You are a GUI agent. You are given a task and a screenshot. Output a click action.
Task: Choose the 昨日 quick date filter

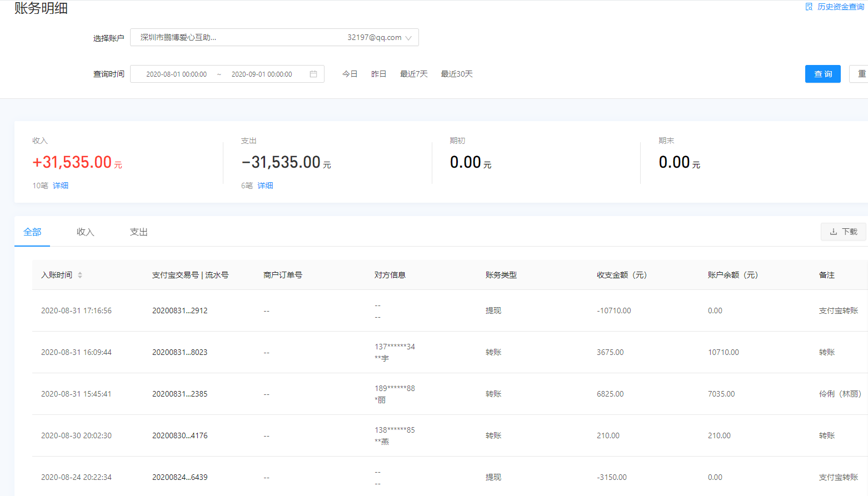[x=378, y=74]
